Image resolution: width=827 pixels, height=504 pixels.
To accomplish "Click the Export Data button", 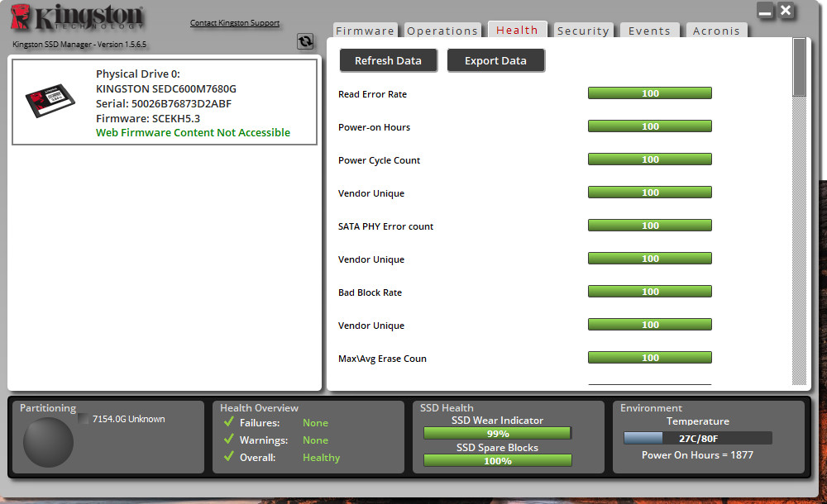I will click(x=495, y=60).
